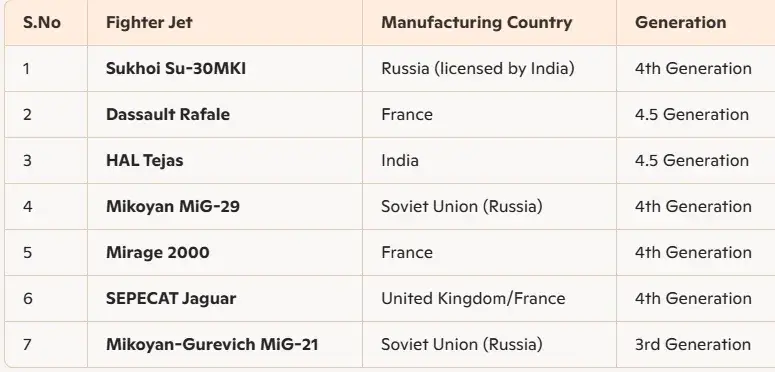Select the Dassault Rafale cell
775x372 pixels.
225,115
